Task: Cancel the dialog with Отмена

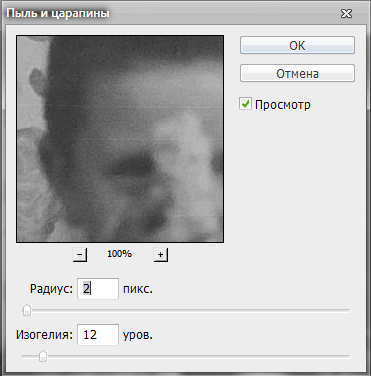Action: [x=297, y=73]
